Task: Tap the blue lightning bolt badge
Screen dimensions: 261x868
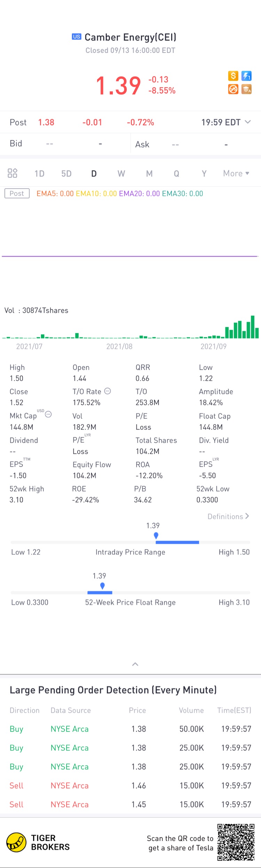Action: coord(246,76)
